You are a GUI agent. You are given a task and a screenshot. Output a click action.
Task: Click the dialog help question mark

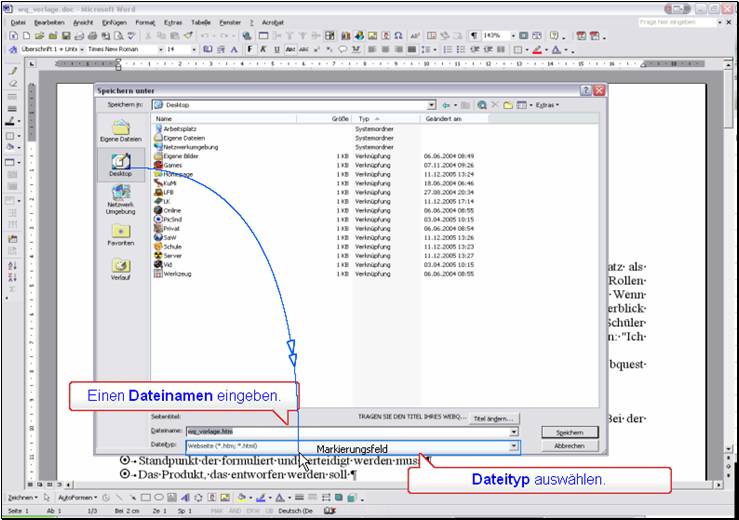(585, 90)
